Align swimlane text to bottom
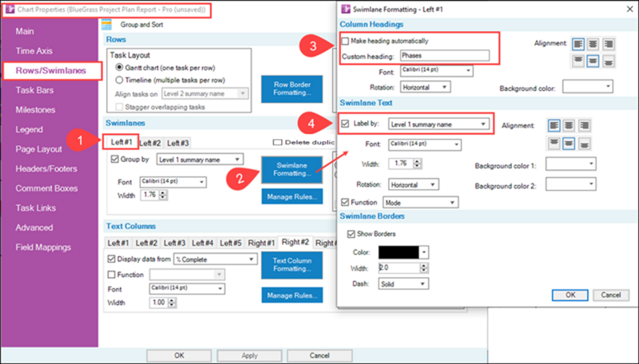 pyautogui.click(x=584, y=144)
